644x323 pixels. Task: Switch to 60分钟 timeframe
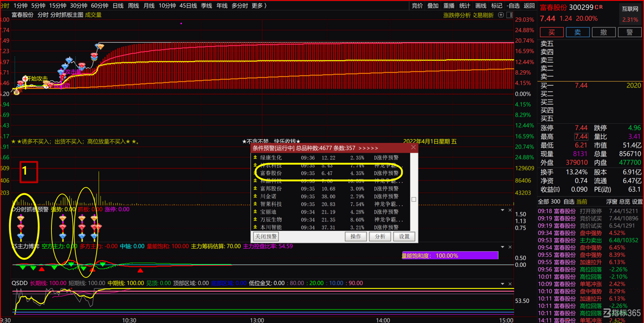100,5
